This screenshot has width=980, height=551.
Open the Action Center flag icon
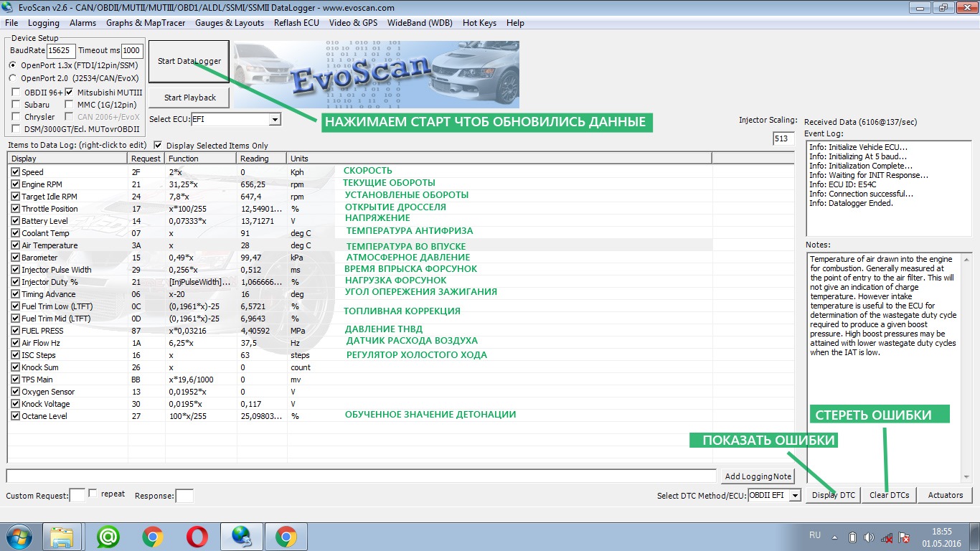(905, 537)
